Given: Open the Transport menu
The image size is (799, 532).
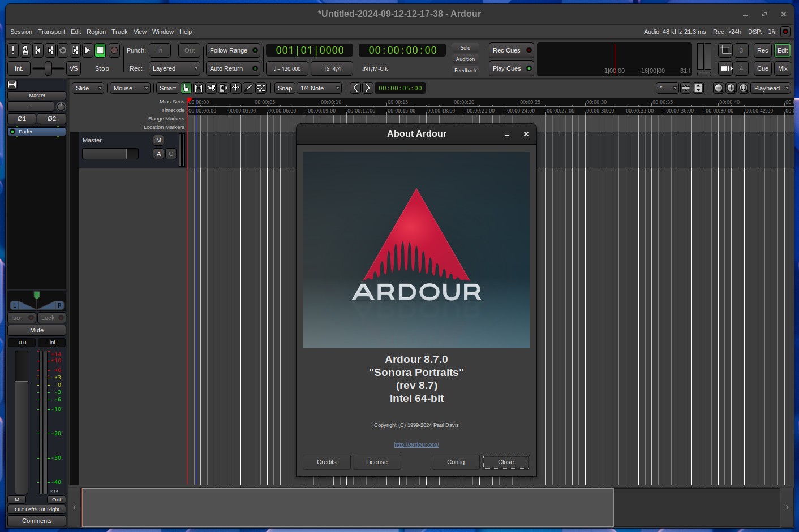Looking at the screenshot, I should tap(51, 32).
